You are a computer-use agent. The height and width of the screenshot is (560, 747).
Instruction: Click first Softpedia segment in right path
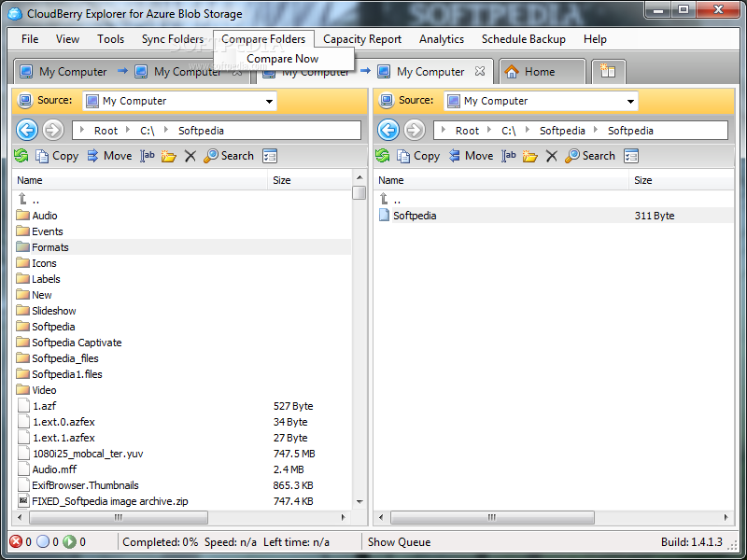click(562, 131)
